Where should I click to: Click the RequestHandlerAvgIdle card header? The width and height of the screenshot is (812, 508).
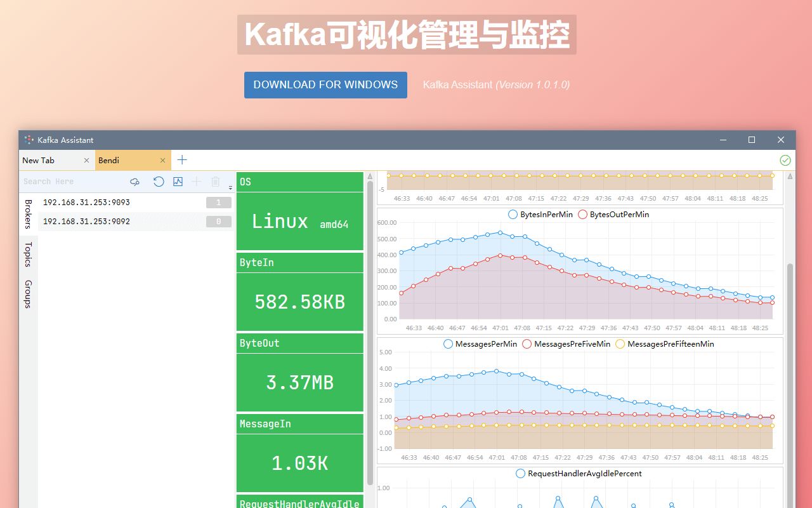pyautogui.click(x=300, y=502)
